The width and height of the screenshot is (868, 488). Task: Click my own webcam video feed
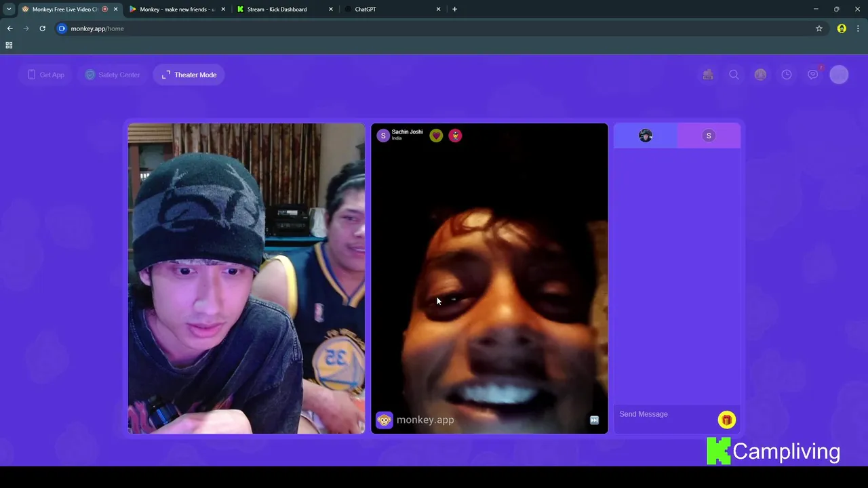point(246,279)
